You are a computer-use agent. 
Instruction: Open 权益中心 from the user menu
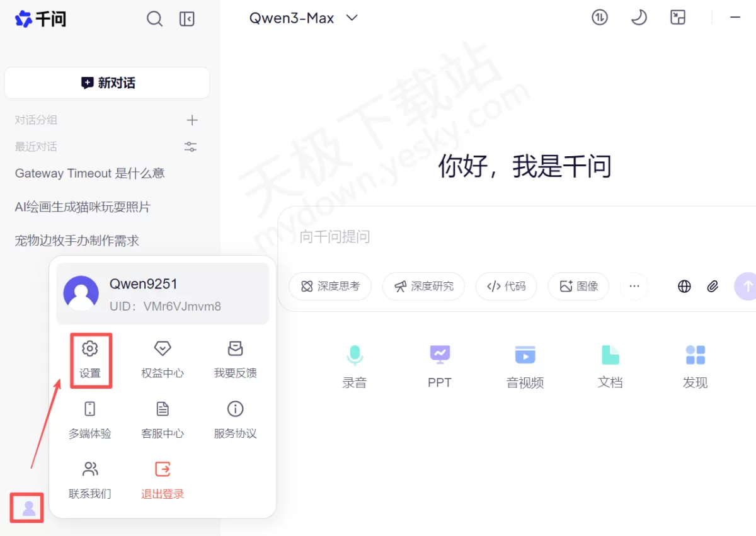[163, 360]
